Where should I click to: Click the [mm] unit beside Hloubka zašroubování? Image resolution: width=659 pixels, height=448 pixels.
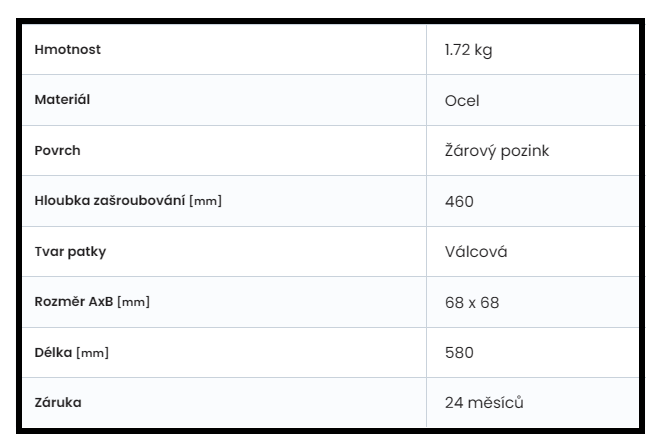coord(205,201)
